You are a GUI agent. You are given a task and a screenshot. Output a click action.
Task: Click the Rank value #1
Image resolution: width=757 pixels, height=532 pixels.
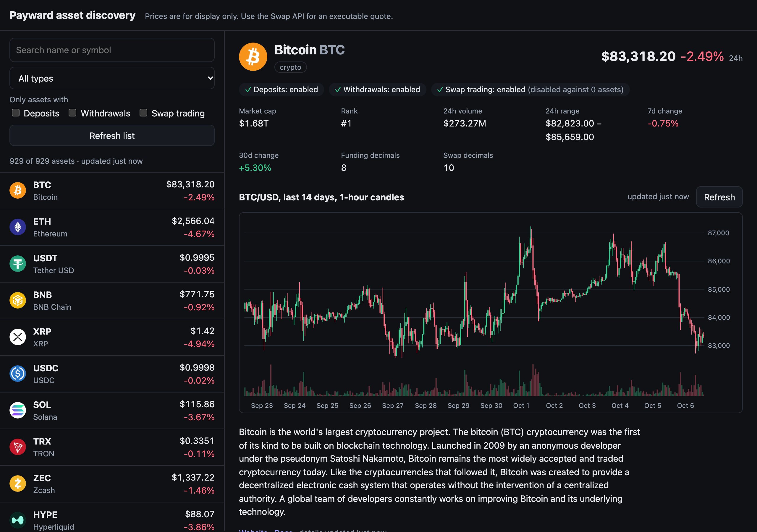[346, 123]
